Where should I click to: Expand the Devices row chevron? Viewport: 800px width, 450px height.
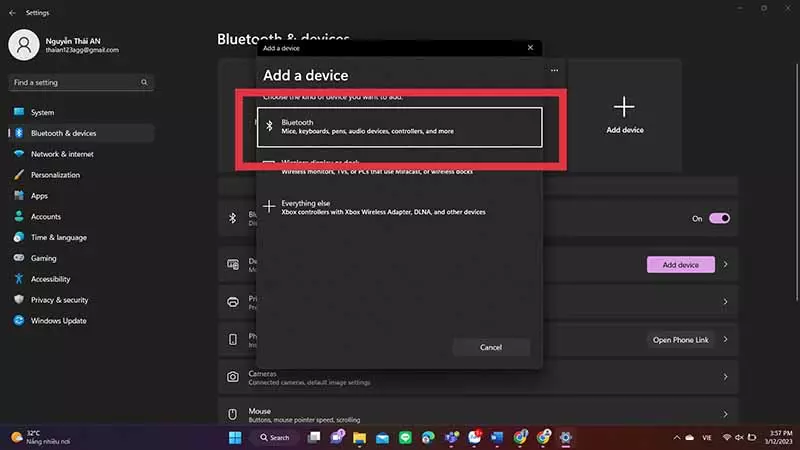725,265
